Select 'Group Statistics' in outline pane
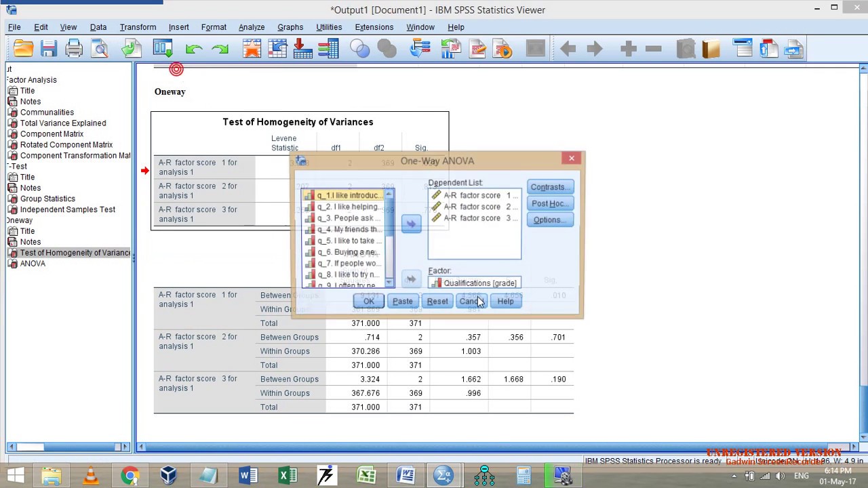 point(47,199)
